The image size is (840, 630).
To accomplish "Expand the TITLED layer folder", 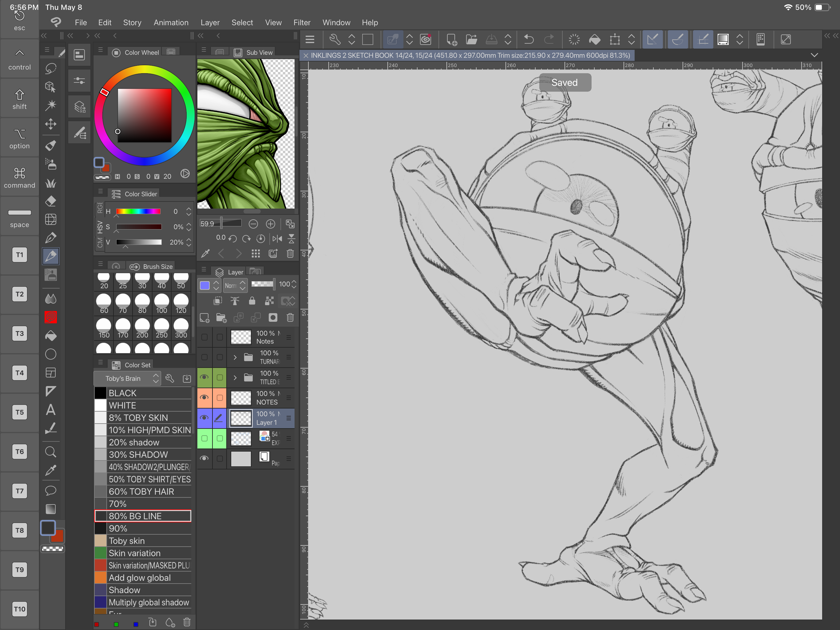I will click(x=235, y=377).
